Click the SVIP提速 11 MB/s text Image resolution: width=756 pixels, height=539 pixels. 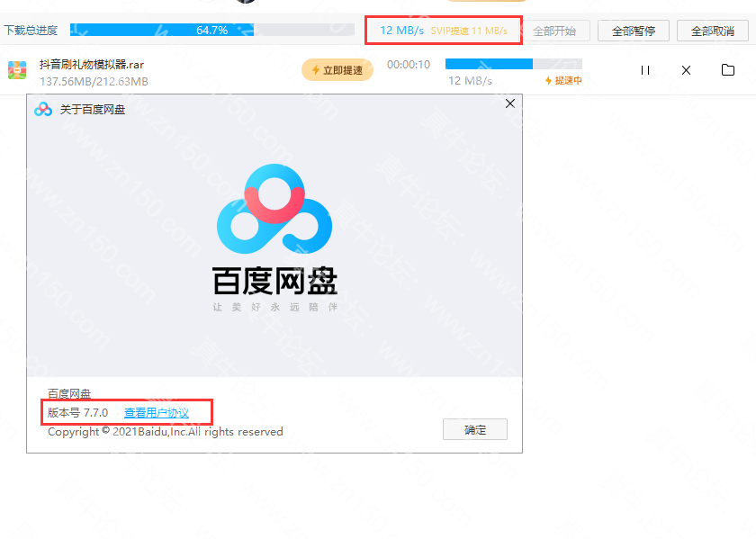469,31
